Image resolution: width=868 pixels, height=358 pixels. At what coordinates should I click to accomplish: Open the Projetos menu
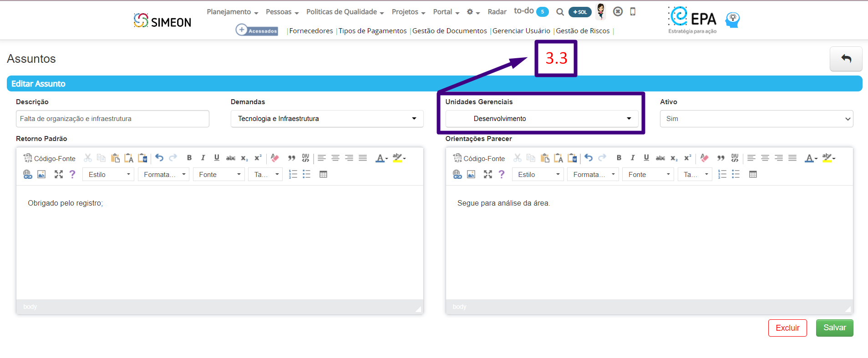tap(408, 12)
